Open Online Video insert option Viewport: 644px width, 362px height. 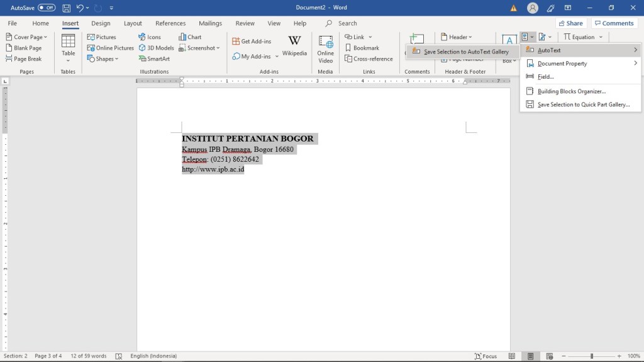pyautogui.click(x=325, y=48)
